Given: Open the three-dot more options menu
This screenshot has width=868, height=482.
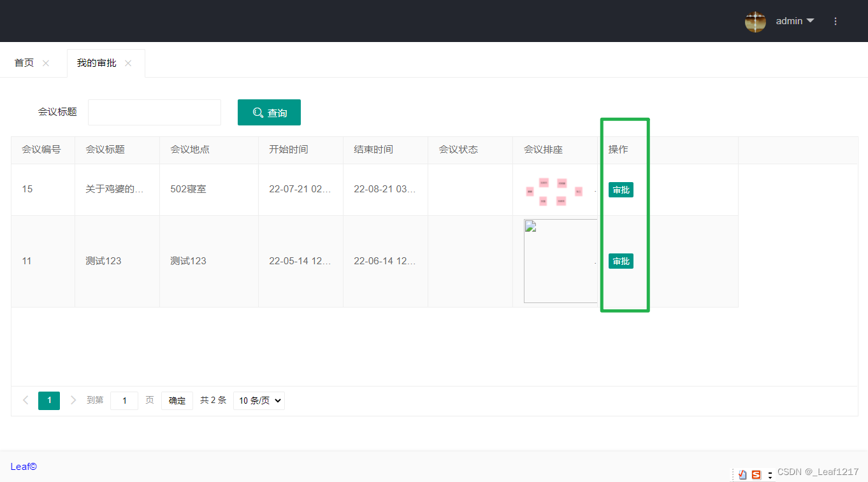Looking at the screenshot, I should tap(835, 21).
